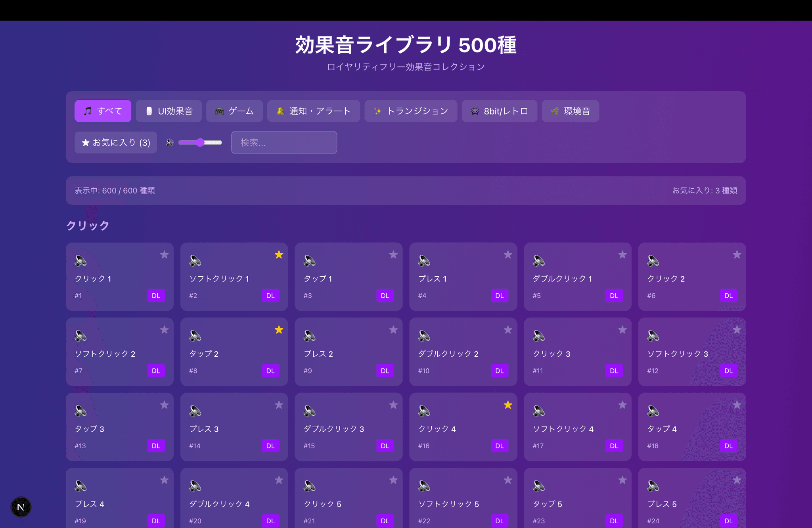
Task: Play タップ 5 with the speaker icon
Action: (x=538, y=487)
